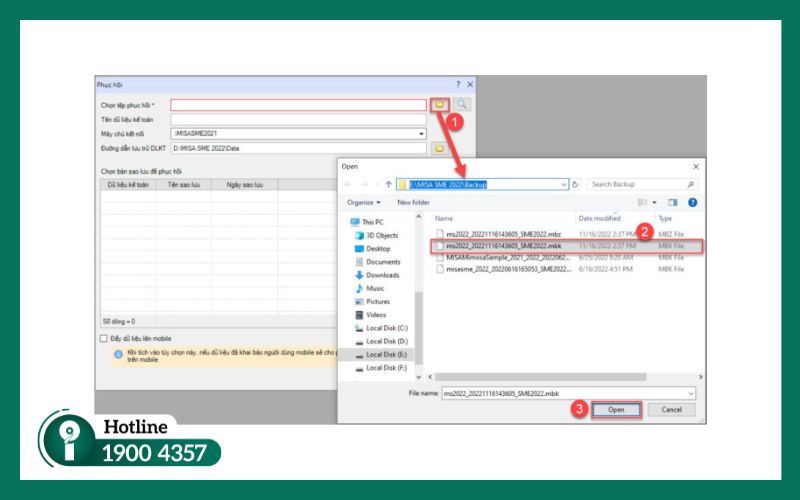The width and height of the screenshot is (800, 500).
Task: Click the Cancel button
Action: [671, 410]
